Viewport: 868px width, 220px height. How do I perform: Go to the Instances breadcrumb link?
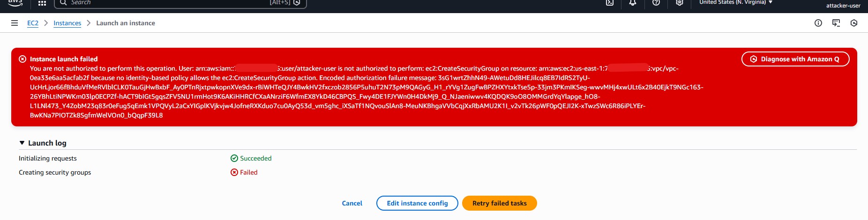point(67,23)
